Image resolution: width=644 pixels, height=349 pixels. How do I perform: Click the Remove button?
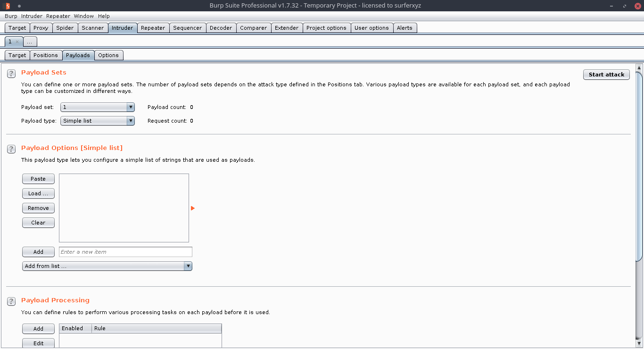tap(38, 208)
